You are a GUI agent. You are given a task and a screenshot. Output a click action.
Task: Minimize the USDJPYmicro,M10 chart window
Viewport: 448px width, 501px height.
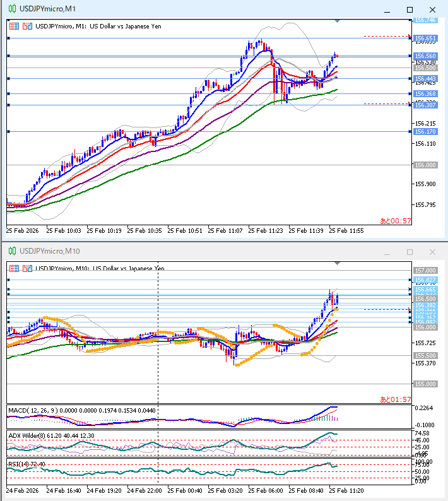click(387, 251)
